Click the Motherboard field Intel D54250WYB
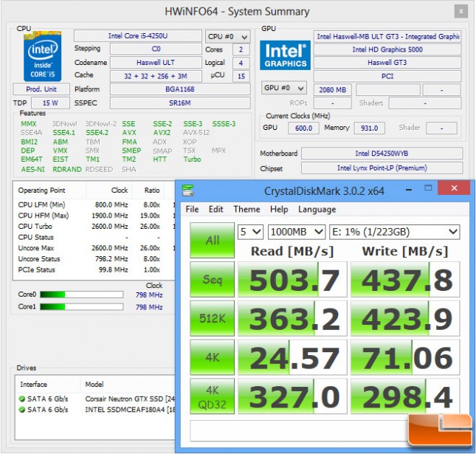Image resolution: width=476 pixels, height=454 pixels. 382,154
